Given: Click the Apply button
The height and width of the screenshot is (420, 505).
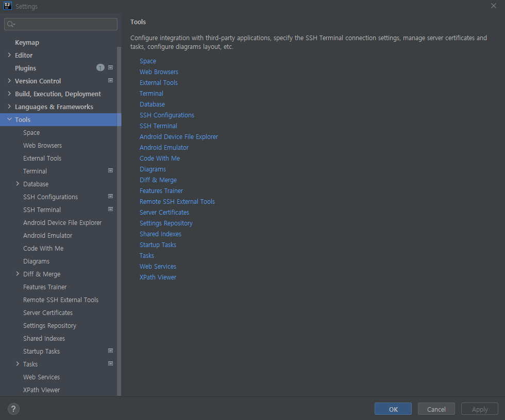Looking at the screenshot, I should tap(480, 409).
